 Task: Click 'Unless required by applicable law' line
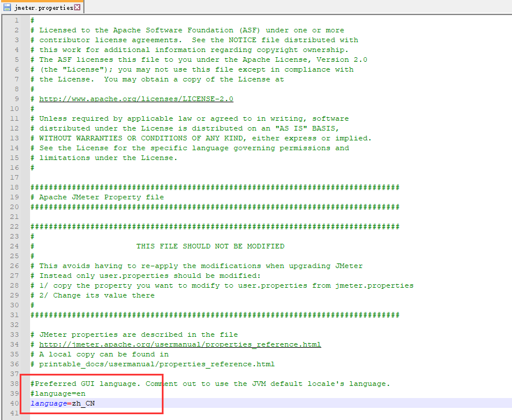[190, 118]
